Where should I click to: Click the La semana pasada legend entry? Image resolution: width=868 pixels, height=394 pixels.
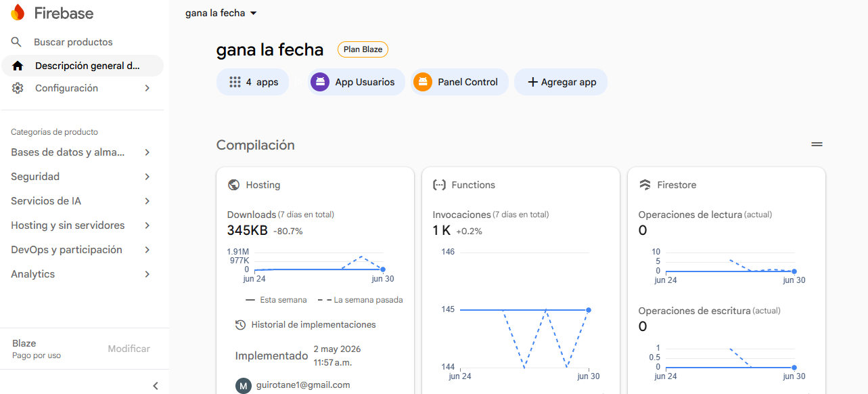pyautogui.click(x=360, y=299)
